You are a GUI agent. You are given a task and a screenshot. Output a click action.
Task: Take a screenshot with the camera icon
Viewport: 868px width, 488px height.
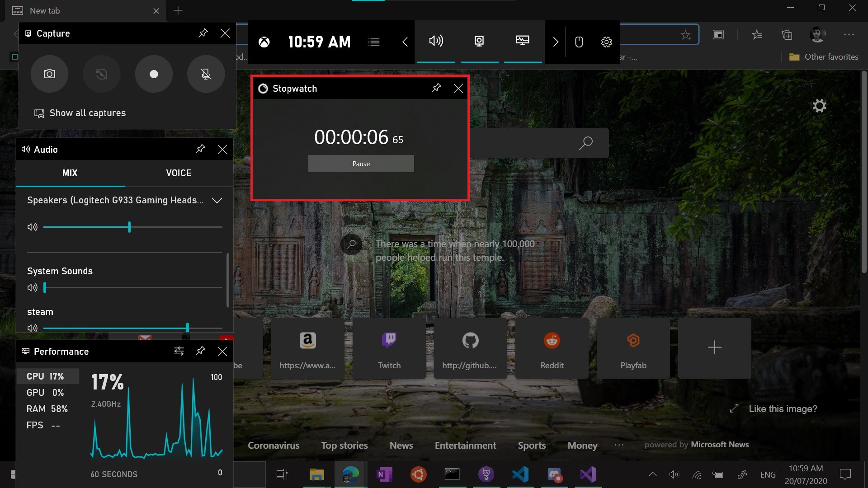[x=49, y=74]
